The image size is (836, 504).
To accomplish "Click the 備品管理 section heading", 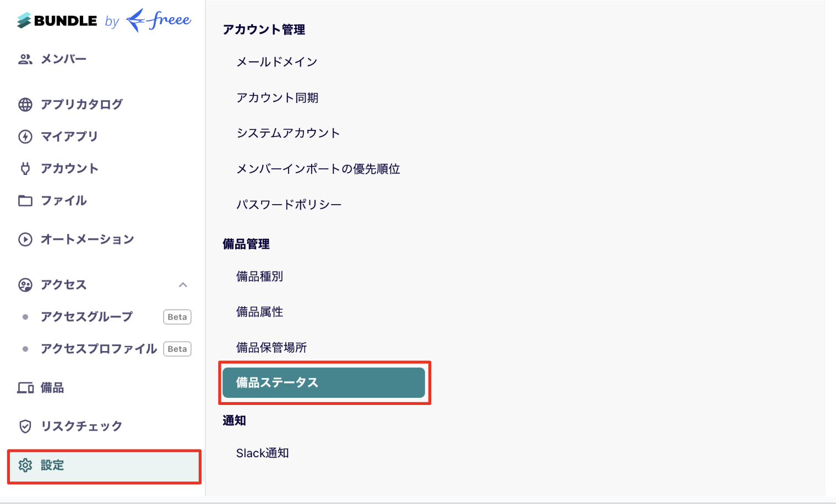I will coord(246,244).
